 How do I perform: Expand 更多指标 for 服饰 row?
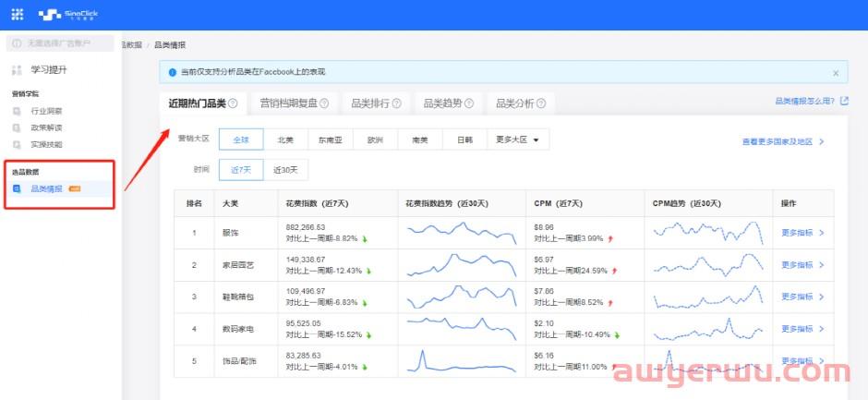(x=802, y=233)
